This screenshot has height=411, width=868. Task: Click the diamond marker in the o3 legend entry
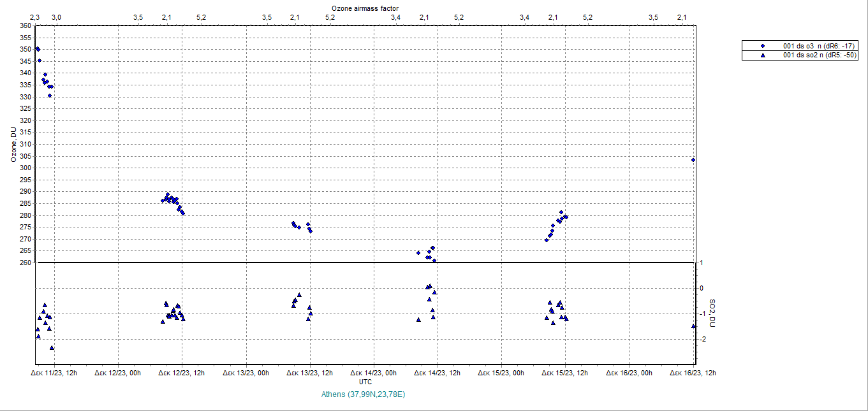762,47
